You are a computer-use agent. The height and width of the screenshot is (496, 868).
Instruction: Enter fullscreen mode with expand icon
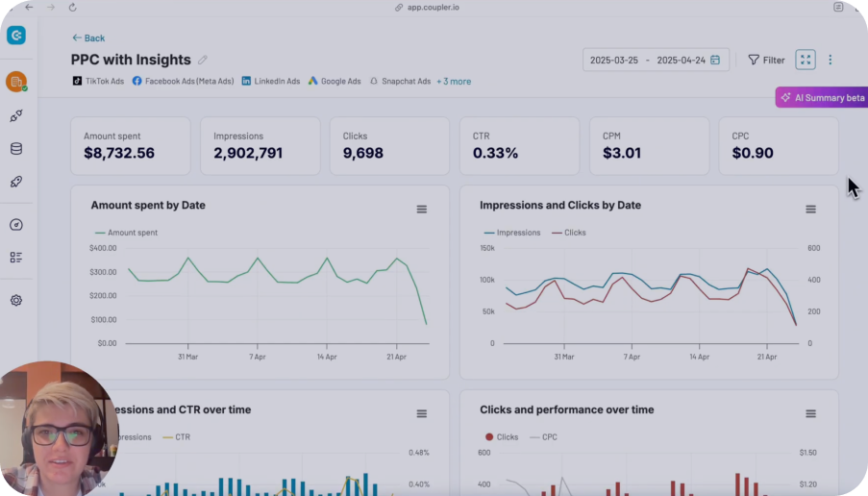[x=806, y=60]
